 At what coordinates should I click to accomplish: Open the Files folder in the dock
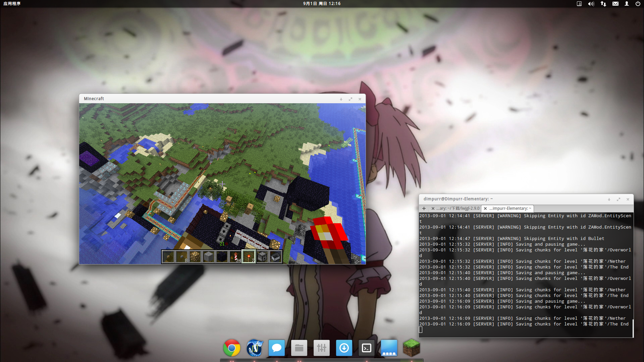[299, 348]
